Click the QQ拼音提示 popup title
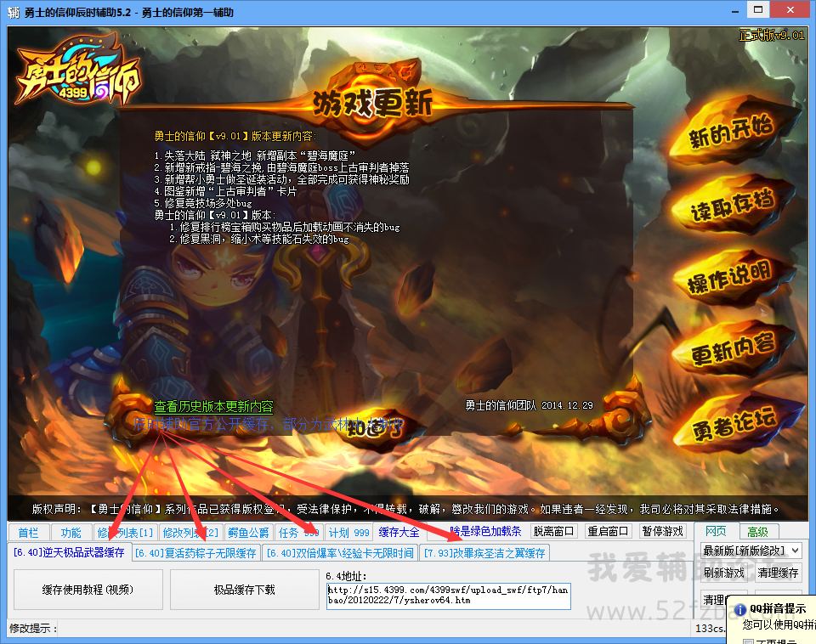This screenshot has height=644, width=816. (x=778, y=608)
